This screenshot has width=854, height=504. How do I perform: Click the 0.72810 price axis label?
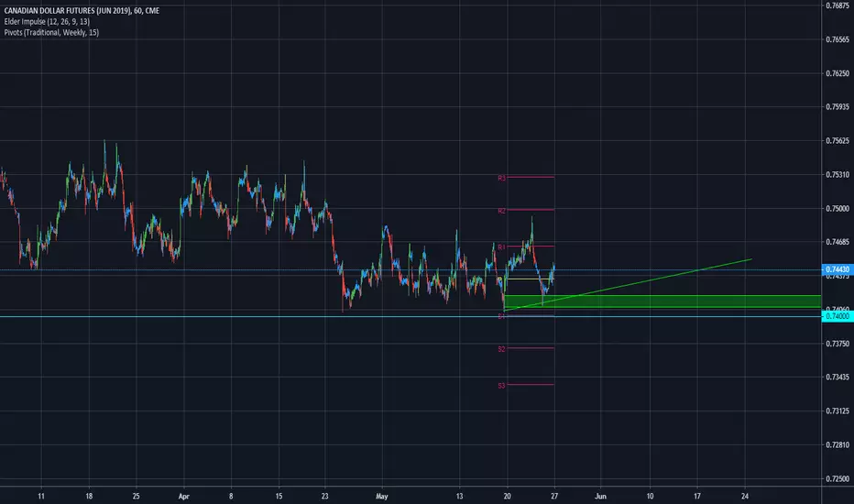tap(838, 445)
